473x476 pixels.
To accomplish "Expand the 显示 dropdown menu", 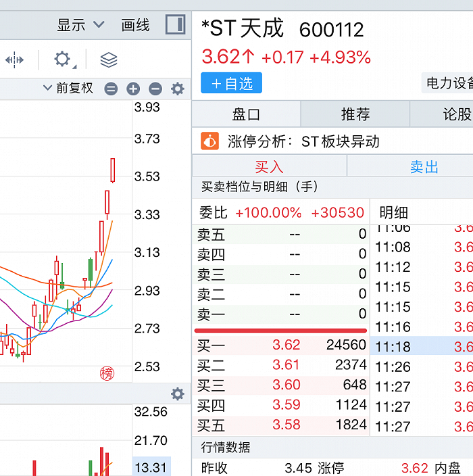I will (80, 25).
